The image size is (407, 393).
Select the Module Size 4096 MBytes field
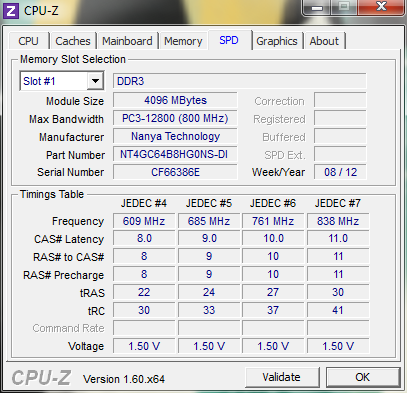tap(175, 100)
